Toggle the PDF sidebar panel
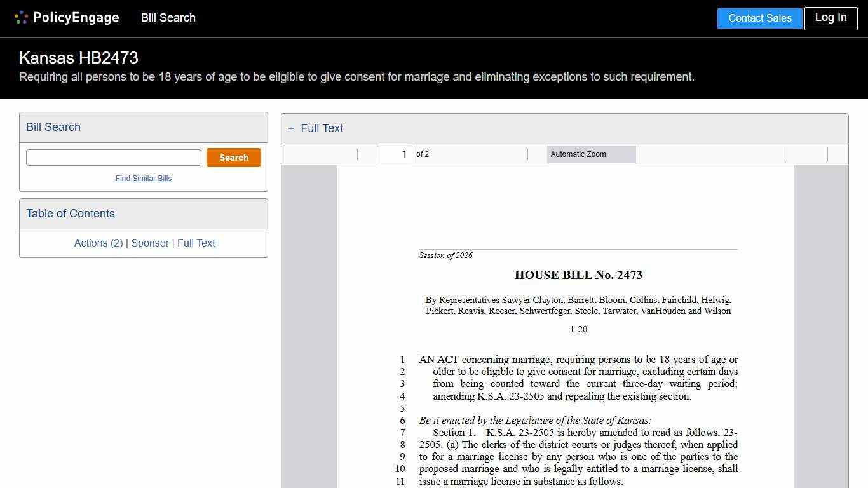Viewport: 868px width, 488px height. [x=293, y=154]
